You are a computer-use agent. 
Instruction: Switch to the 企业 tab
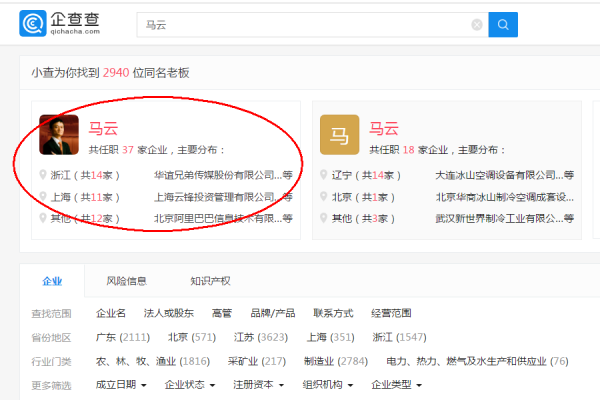tap(52, 281)
